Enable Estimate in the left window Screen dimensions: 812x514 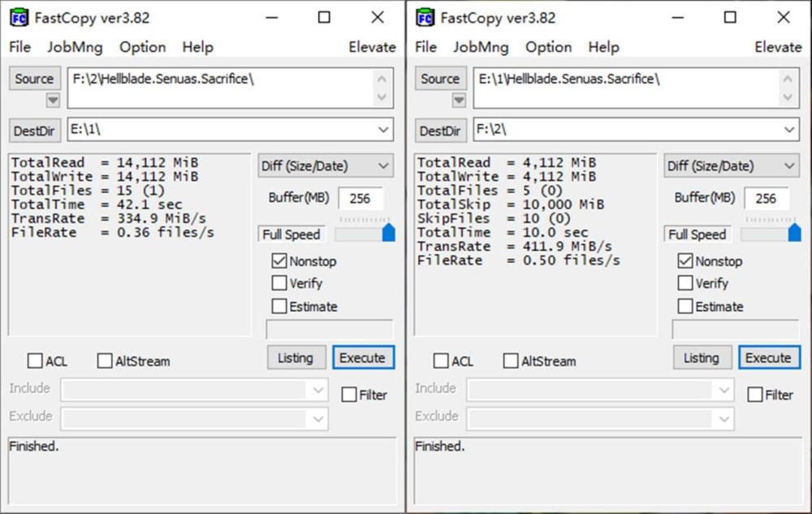pyautogui.click(x=279, y=306)
